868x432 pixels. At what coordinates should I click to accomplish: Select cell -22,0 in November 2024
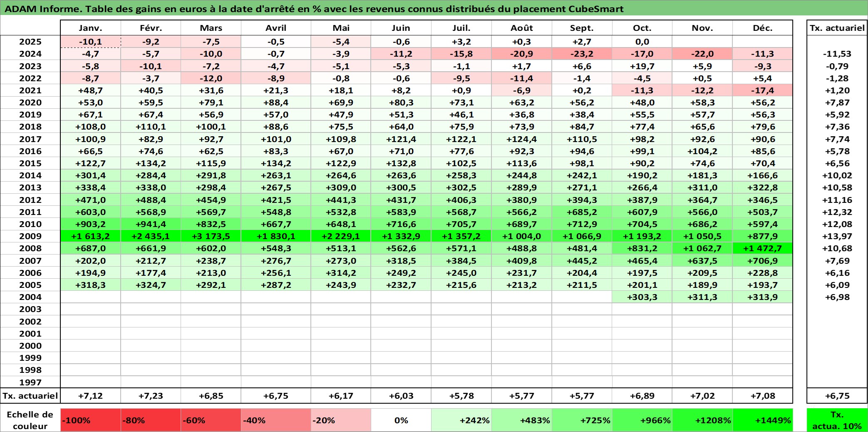coord(702,54)
